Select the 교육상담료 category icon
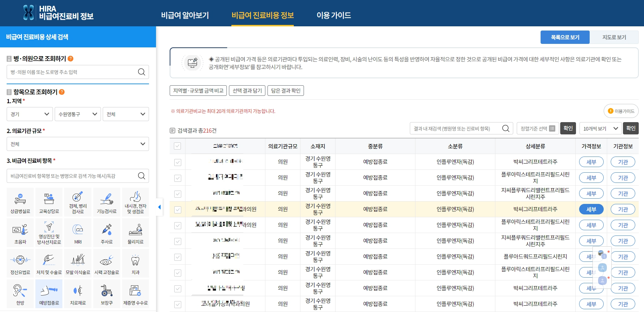Screen dimensions: 644x312 [49, 202]
